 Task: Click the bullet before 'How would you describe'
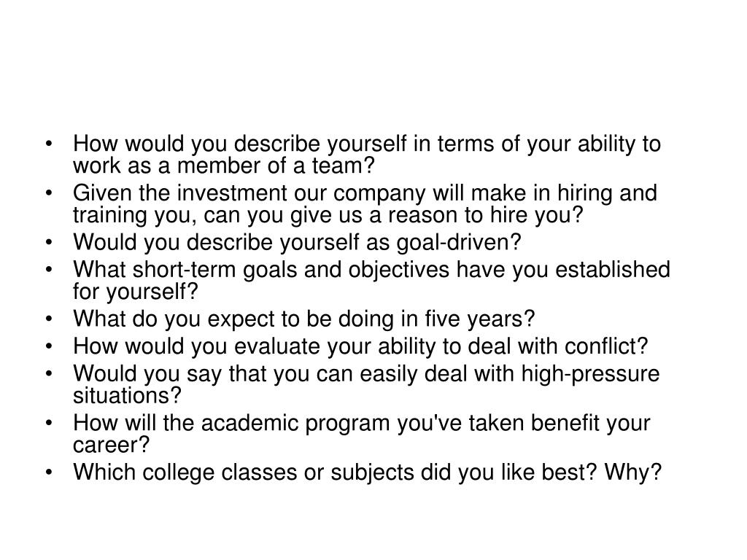49,144
